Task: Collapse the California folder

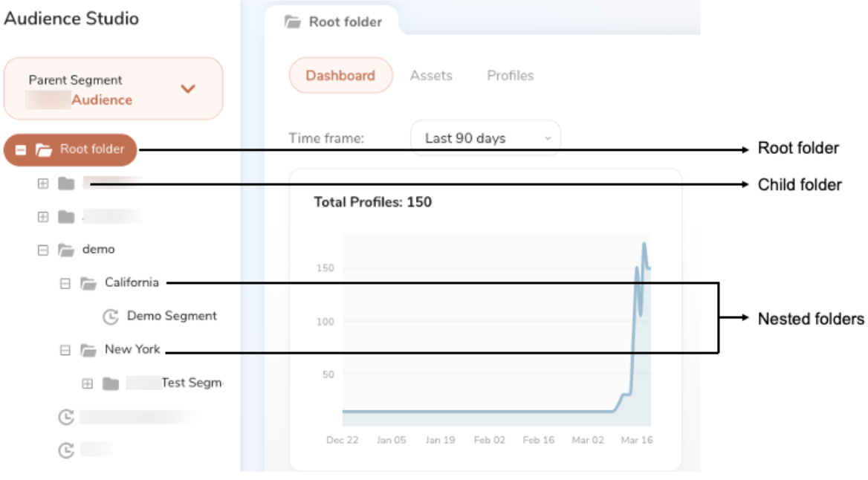Action: 65,283
